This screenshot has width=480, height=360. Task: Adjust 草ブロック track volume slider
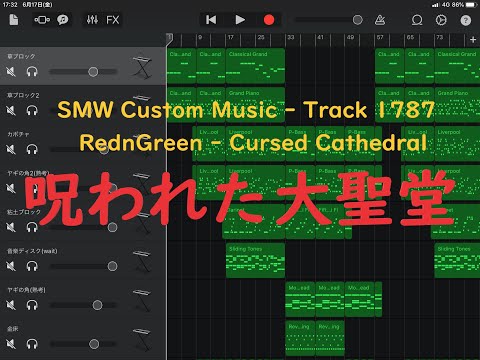pyautogui.click(x=93, y=71)
